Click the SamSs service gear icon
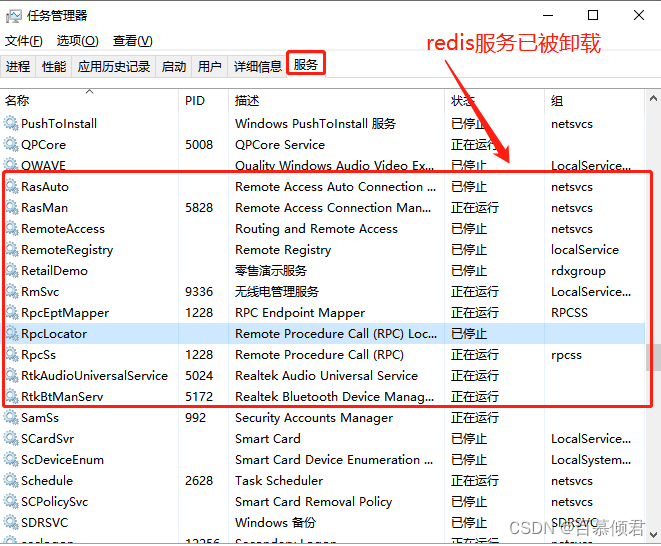The height and width of the screenshot is (546, 661). point(11,417)
